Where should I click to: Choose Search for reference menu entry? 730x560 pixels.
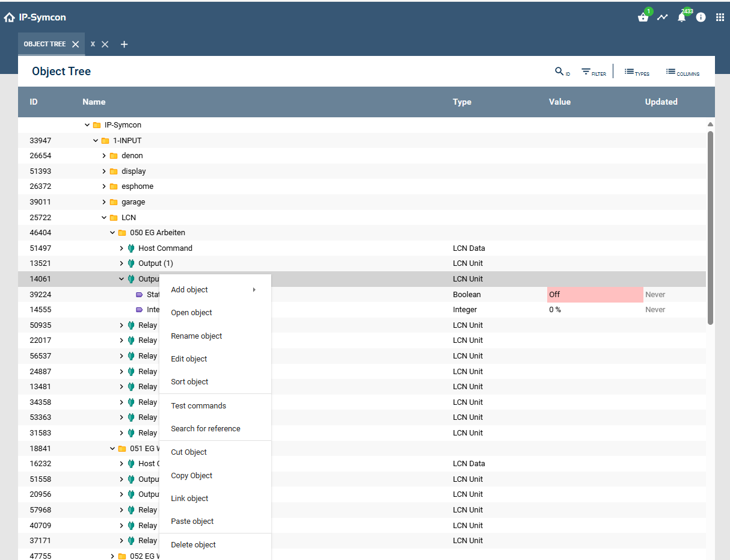pos(215,429)
